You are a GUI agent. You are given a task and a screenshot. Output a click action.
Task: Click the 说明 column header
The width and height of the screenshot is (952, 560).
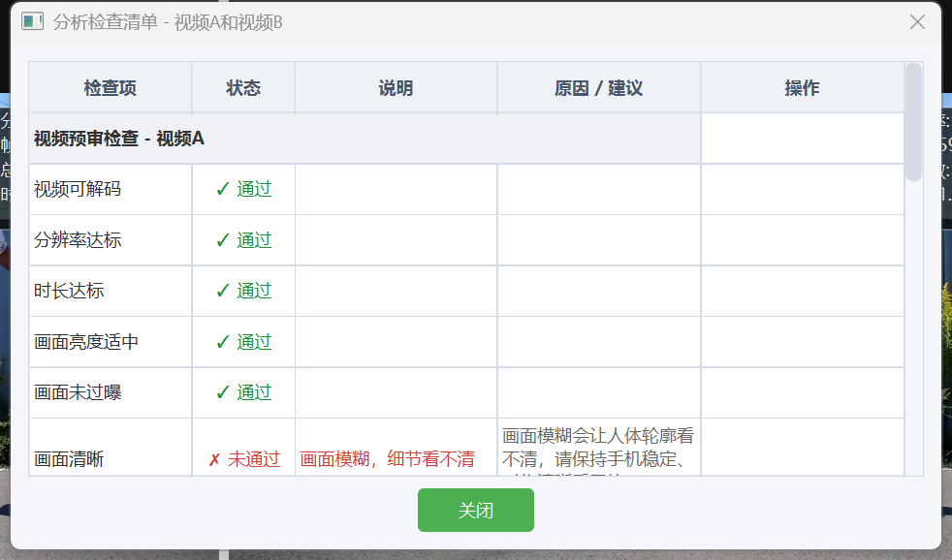396,88
